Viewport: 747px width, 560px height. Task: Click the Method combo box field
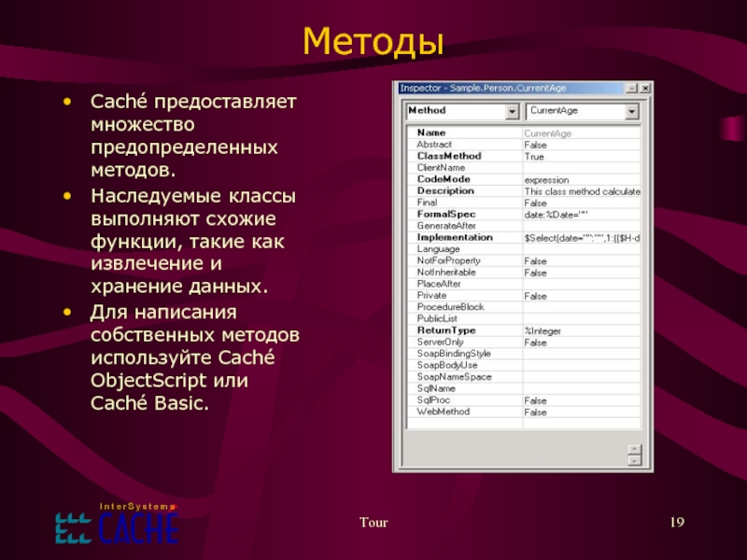[x=462, y=111]
